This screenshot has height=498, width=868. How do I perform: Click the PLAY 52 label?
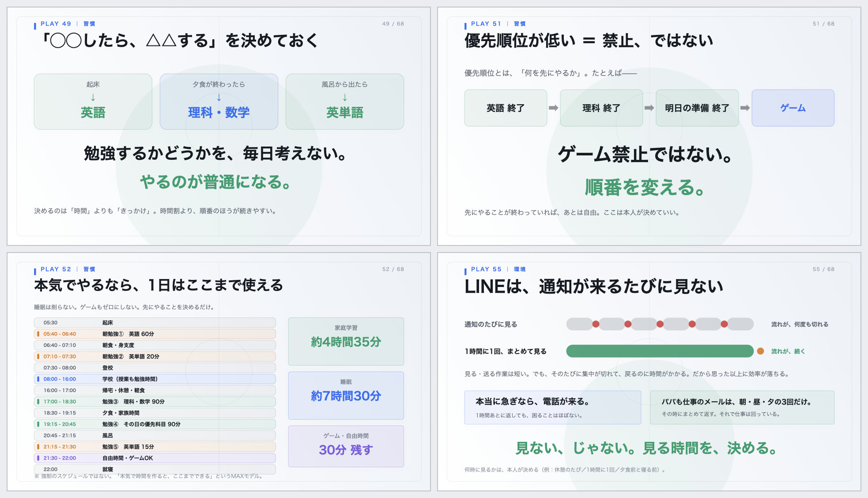click(x=56, y=269)
